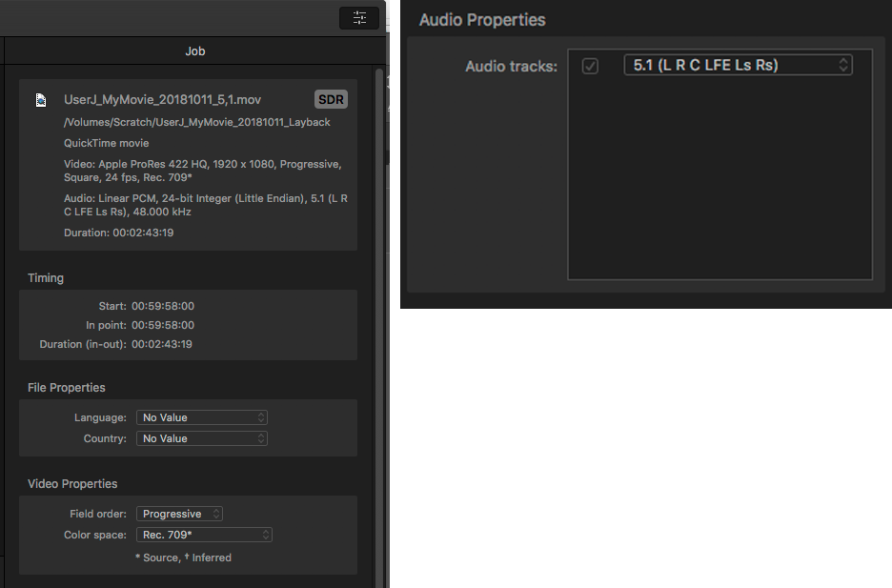892x588 pixels.
Task: Click the Video Properties section heading
Action: [72, 484]
